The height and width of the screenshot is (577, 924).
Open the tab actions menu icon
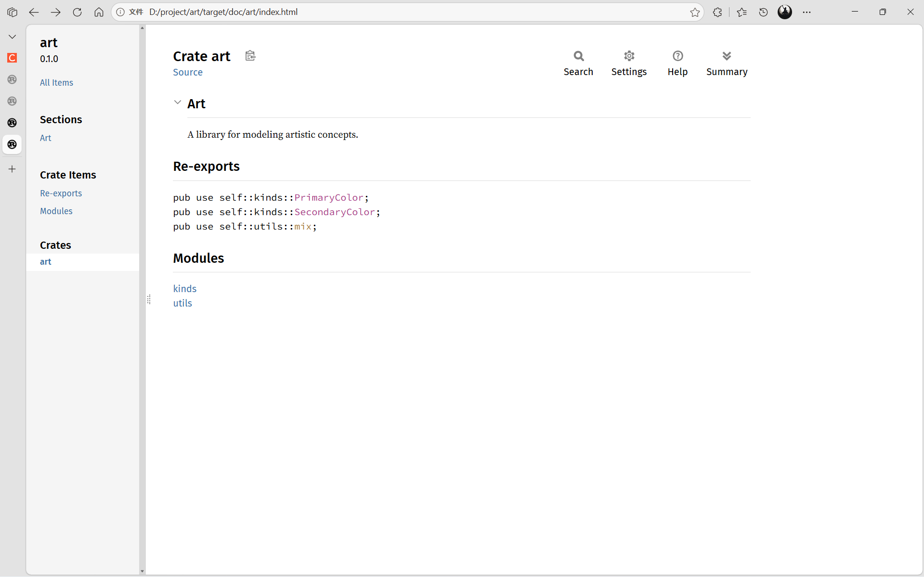tap(13, 12)
